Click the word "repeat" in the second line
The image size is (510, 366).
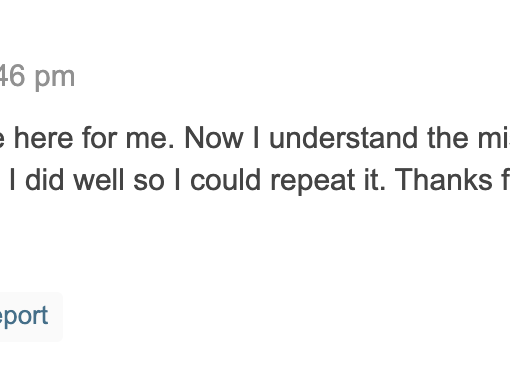313,180
